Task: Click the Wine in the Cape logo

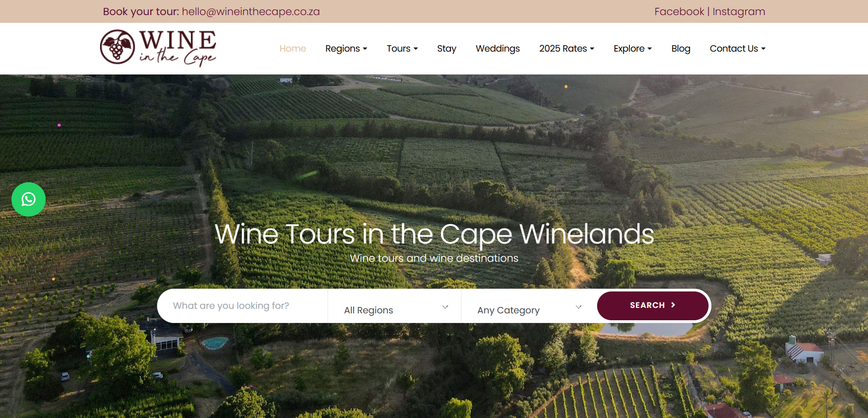Action: (158, 48)
